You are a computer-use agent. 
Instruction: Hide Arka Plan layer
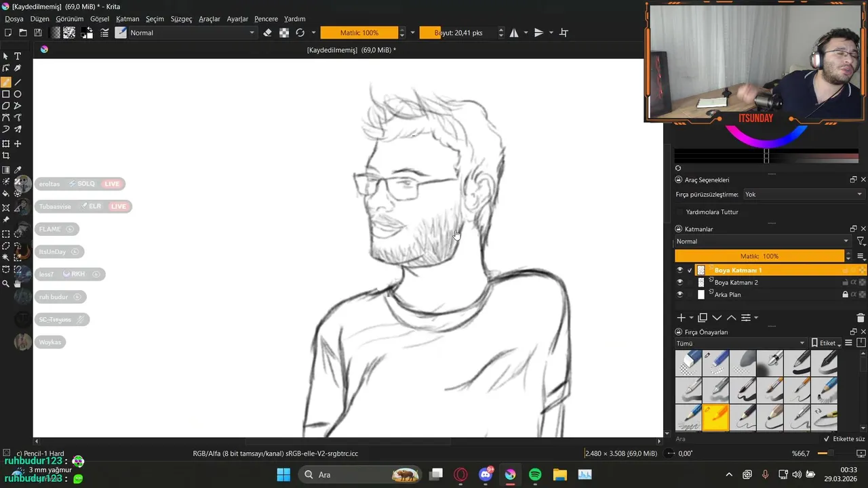tap(680, 295)
